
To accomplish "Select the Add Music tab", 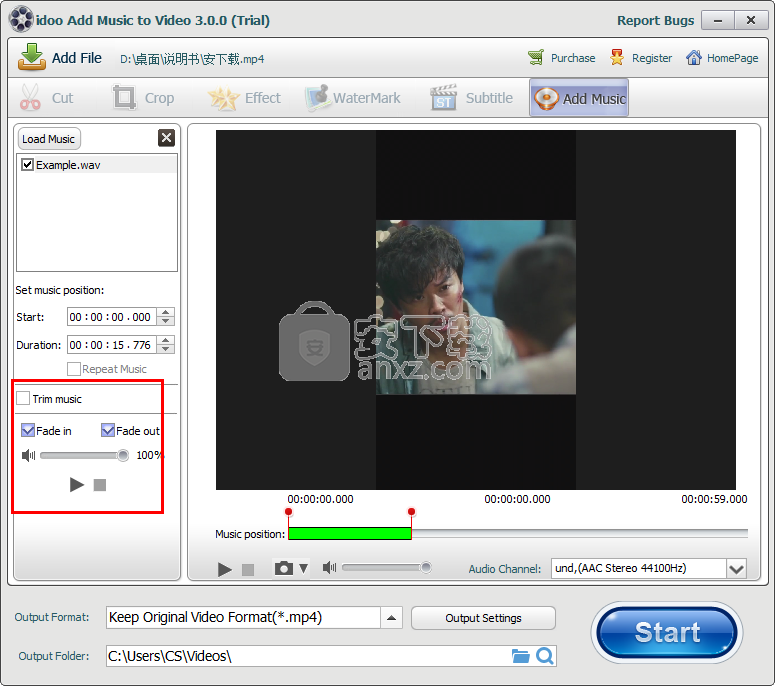I will click(x=579, y=98).
